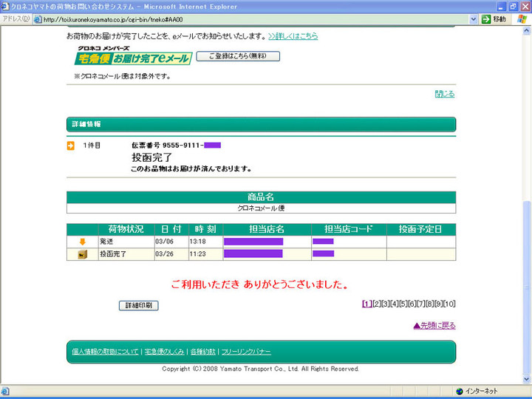Image resolution: width=532 pixels, height=399 pixels.
Task: Click the 伝票番号 9555-9111 text
Action: (x=167, y=146)
